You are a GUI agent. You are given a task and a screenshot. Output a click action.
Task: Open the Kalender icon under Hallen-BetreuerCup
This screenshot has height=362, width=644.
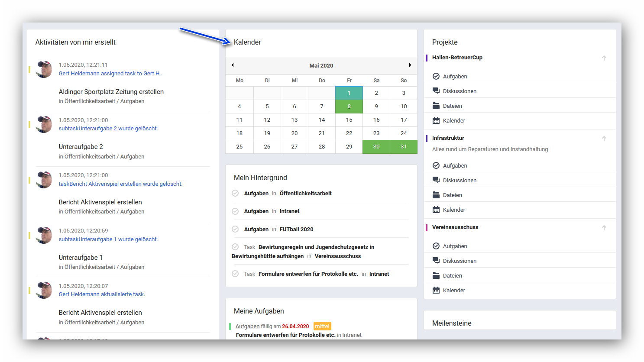pos(436,120)
